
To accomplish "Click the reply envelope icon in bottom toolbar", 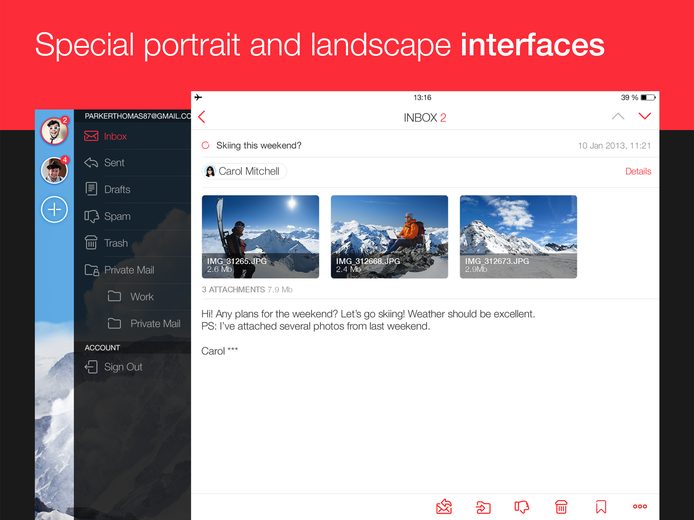I will point(444,507).
